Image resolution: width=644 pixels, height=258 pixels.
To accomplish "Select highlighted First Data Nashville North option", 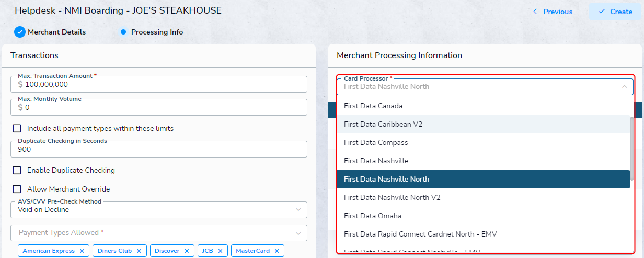I will click(483, 179).
